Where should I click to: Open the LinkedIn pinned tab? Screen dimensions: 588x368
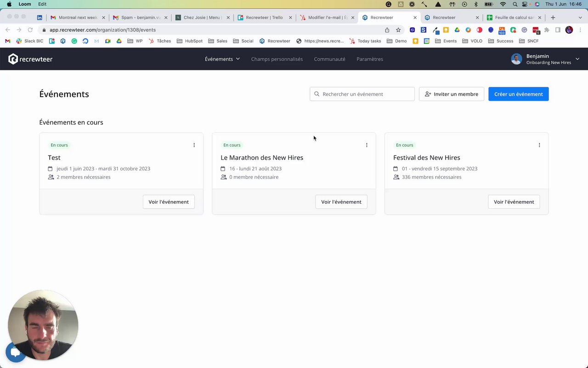point(40,17)
